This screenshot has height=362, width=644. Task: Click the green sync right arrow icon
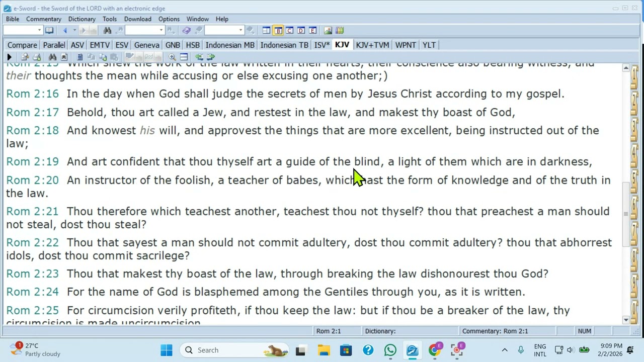(211, 57)
